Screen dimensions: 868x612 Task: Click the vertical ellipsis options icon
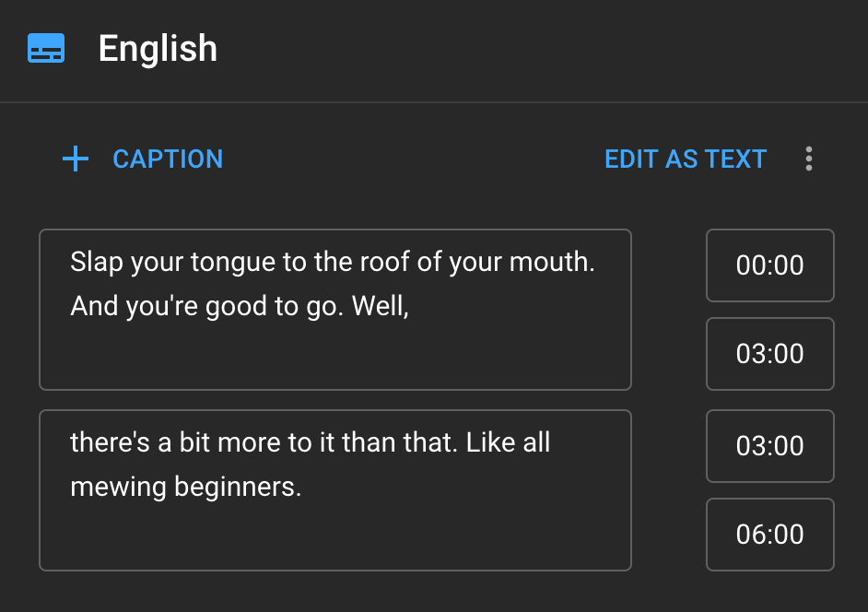pos(808,159)
